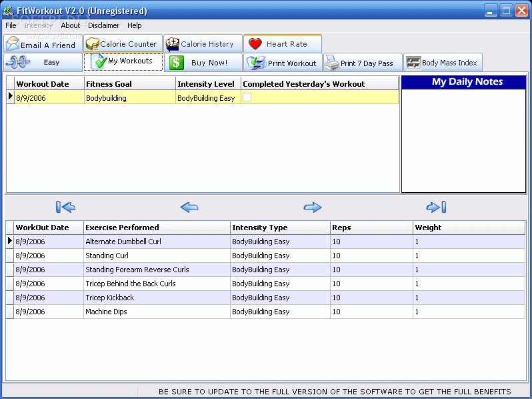The width and height of the screenshot is (532, 399).
Task: Open the Calorie Counter tab
Action: click(x=123, y=43)
